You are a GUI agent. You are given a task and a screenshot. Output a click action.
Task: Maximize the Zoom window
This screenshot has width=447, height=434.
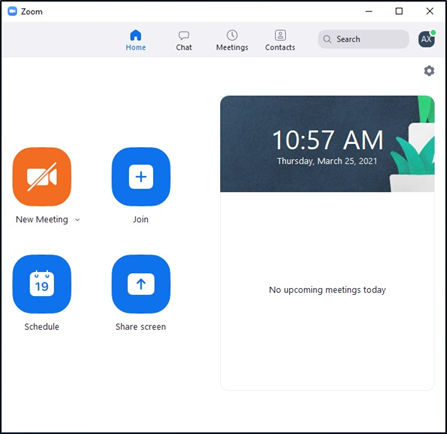[x=399, y=11]
